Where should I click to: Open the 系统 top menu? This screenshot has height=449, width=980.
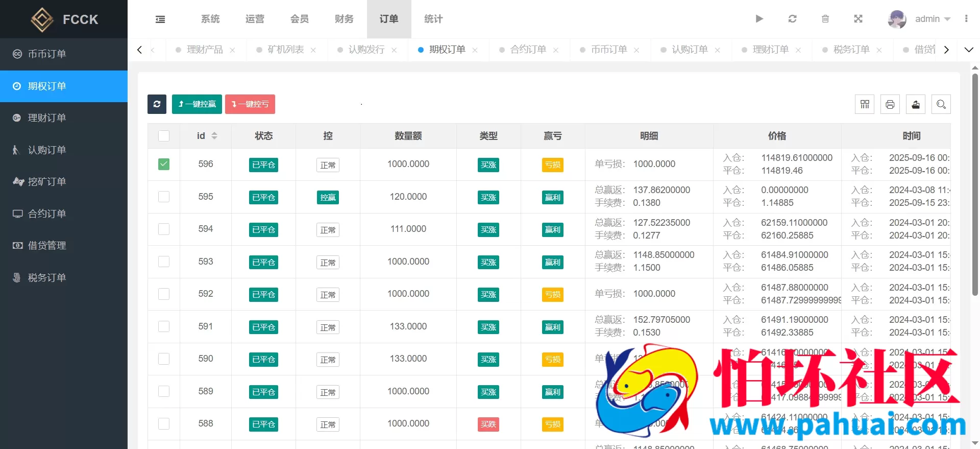210,19
